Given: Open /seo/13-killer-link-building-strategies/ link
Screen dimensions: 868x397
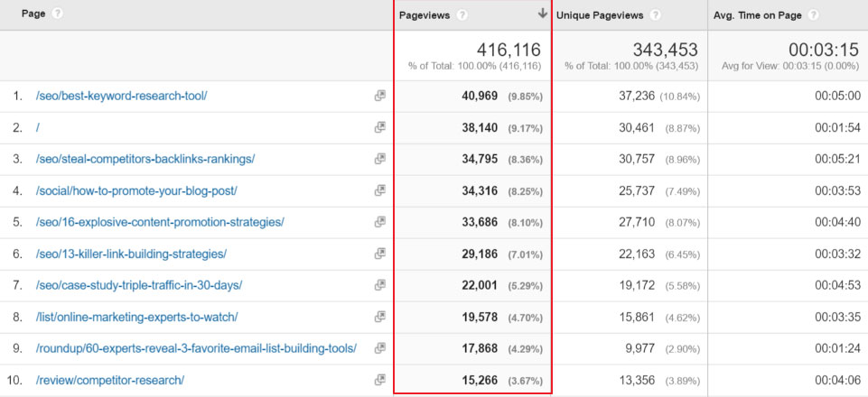Looking at the screenshot, I should pyautogui.click(x=131, y=254).
